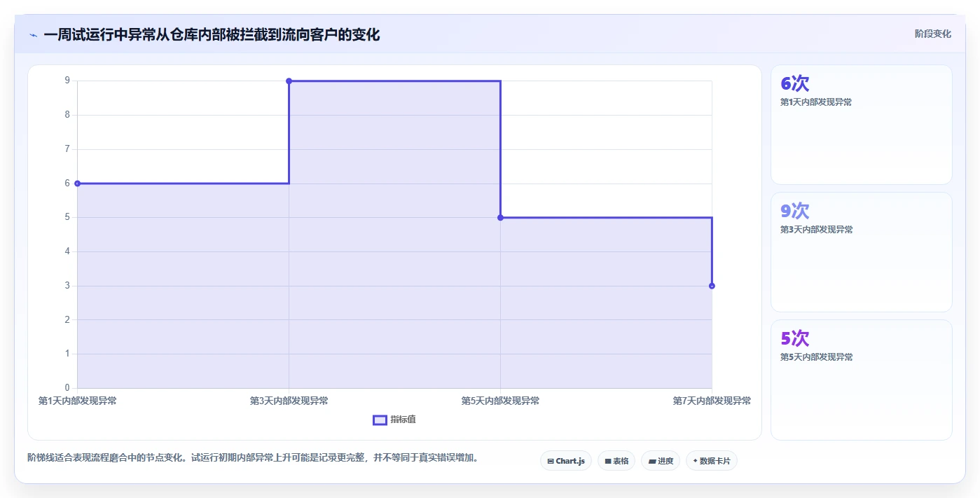Click the 阶段变化 label in the header
The image size is (980, 498).
(933, 34)
